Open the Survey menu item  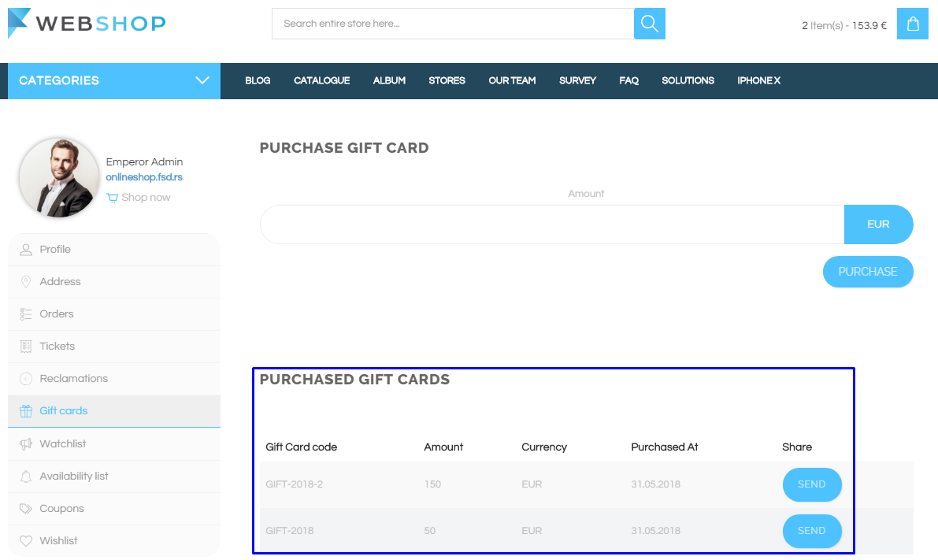(x=578, y=80)
